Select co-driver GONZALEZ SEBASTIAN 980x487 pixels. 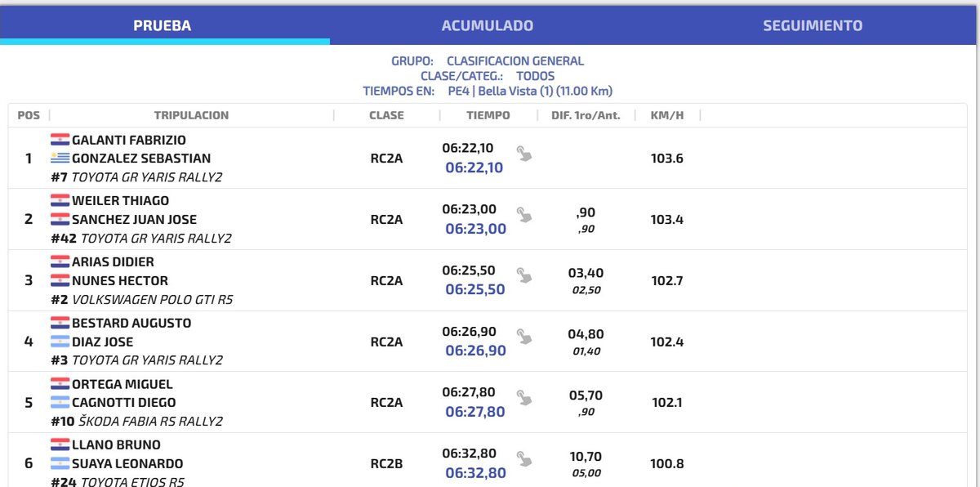pos(141,159)
